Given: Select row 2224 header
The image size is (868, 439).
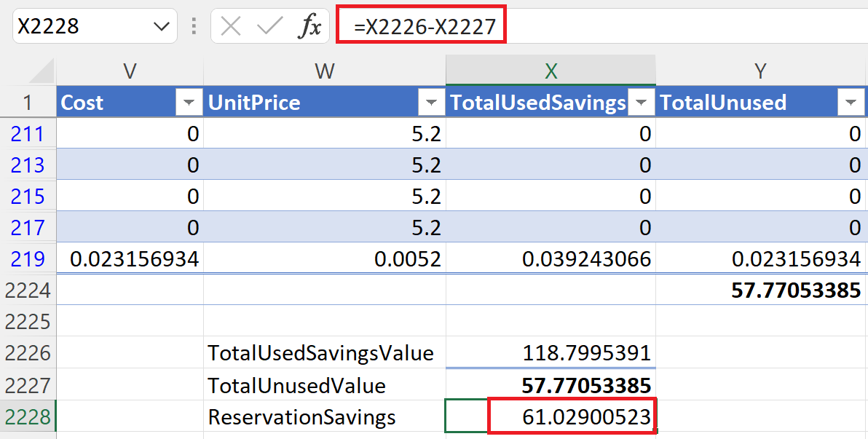Looking at the screenshot, I should coord(28,290).
